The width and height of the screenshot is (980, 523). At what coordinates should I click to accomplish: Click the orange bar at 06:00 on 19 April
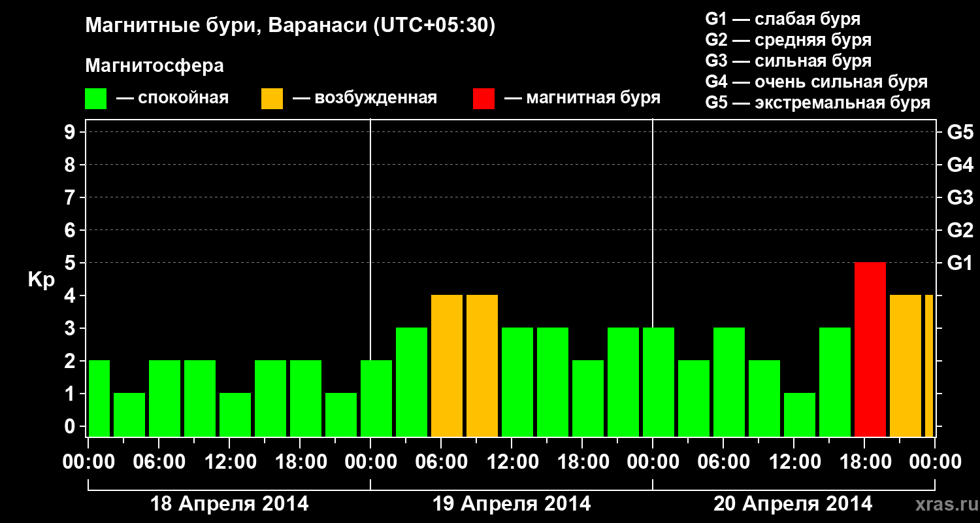coord(447,365)
